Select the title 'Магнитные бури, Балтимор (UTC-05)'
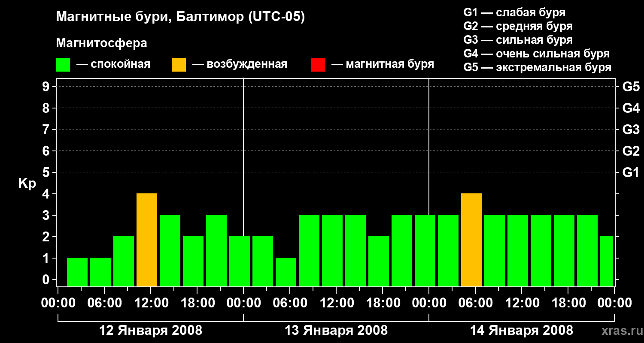This screenshot has width=644, height=343. (x=180, y=18)
